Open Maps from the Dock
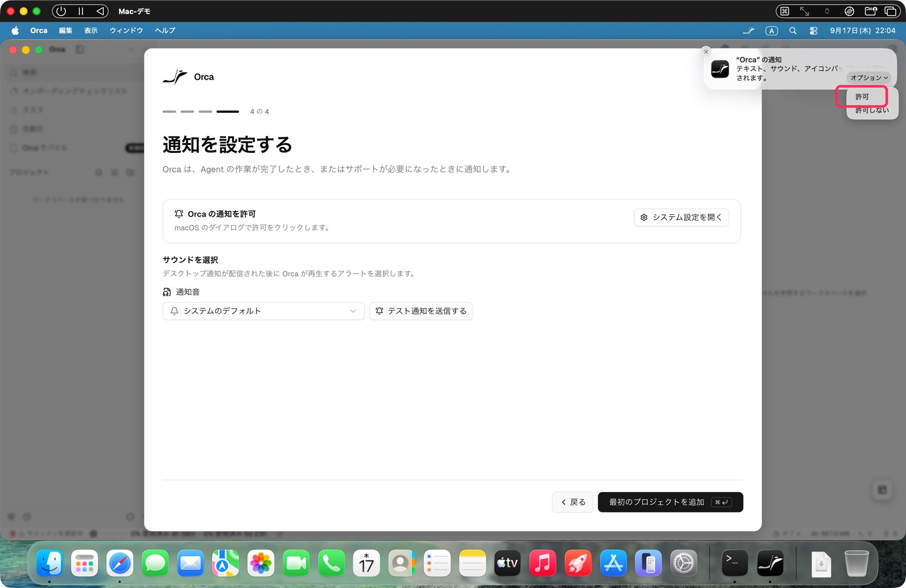This screenshot has height=588, width=906. click(x=225, y=563)
